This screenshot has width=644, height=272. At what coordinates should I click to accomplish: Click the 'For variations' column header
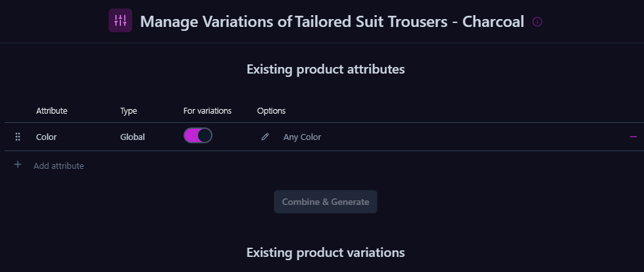pyautogui.click(x=207, y=110)
